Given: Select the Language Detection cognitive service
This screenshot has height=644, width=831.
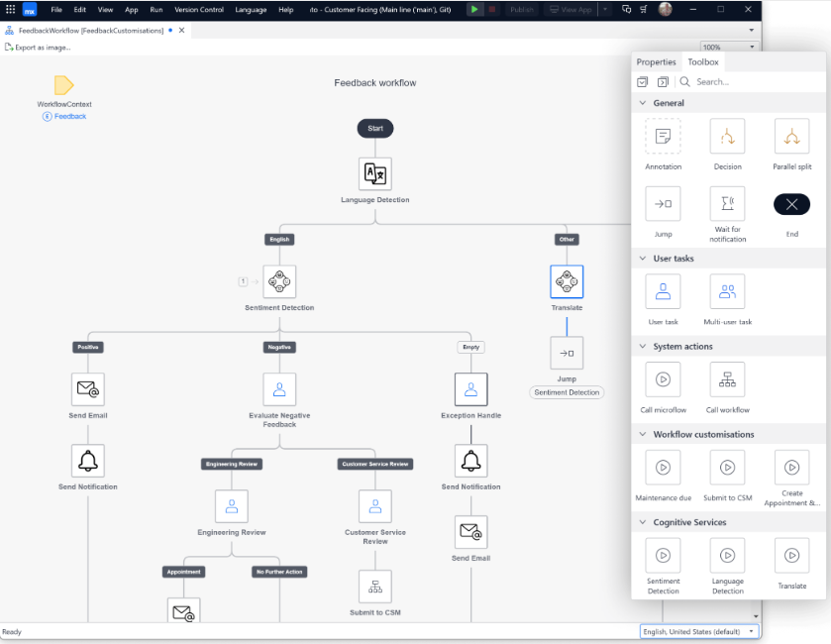Looking at the screenshot, I should pos(727,556).
